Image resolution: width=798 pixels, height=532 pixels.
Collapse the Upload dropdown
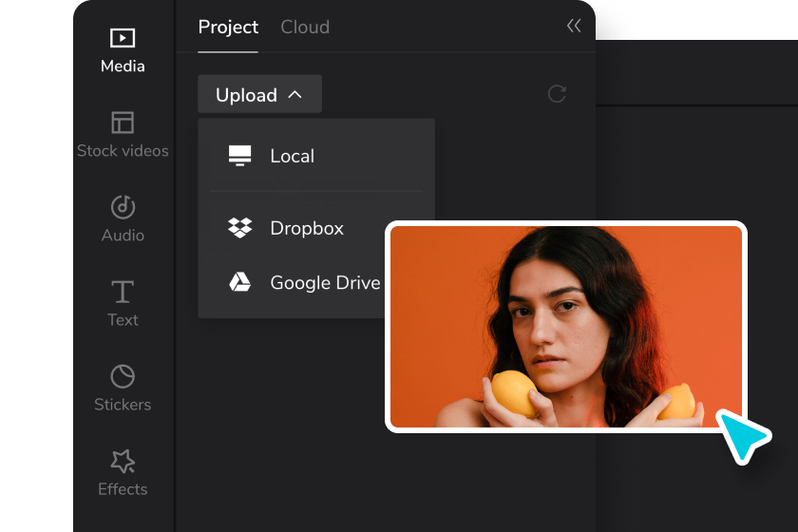(259, 94)
